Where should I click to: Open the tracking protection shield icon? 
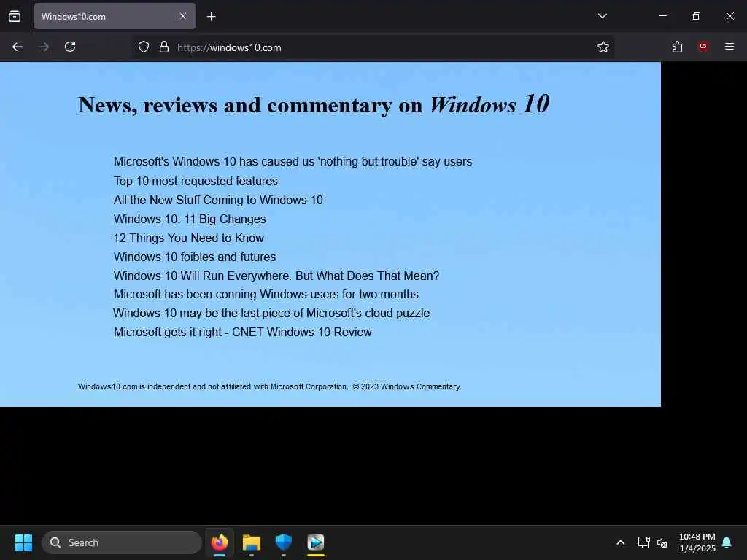[144, 47]
